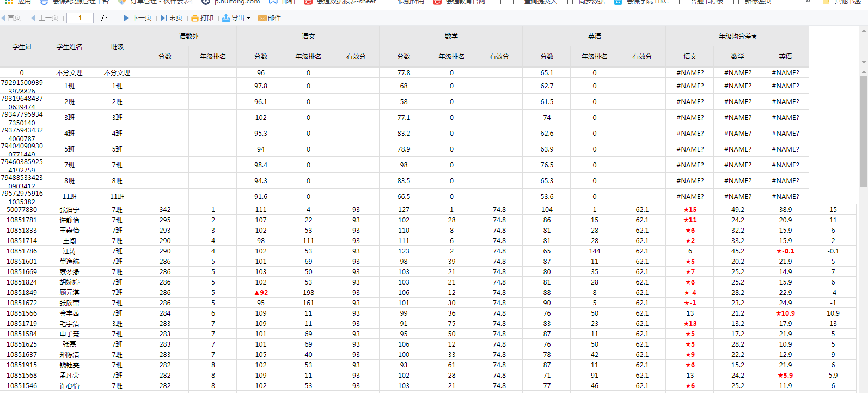868x393 pixels.
Task: Select student id 10851566 cell
Action: click(22, 313)
